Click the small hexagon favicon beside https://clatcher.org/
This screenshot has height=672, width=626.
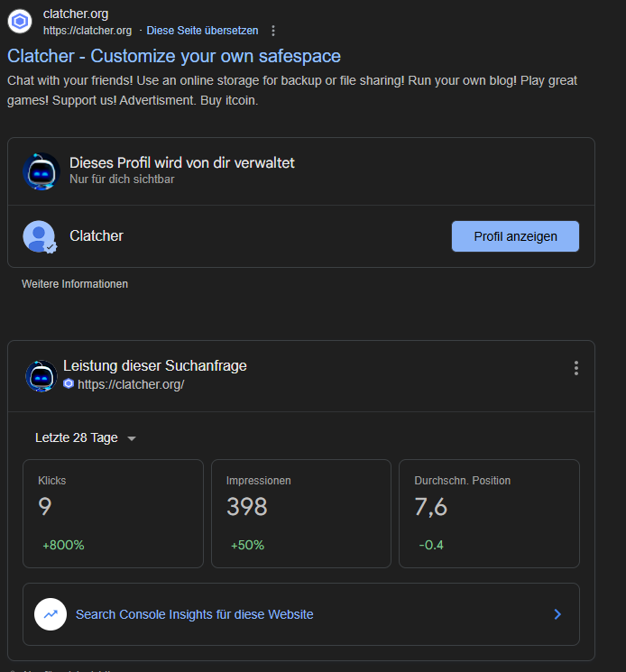69,383
